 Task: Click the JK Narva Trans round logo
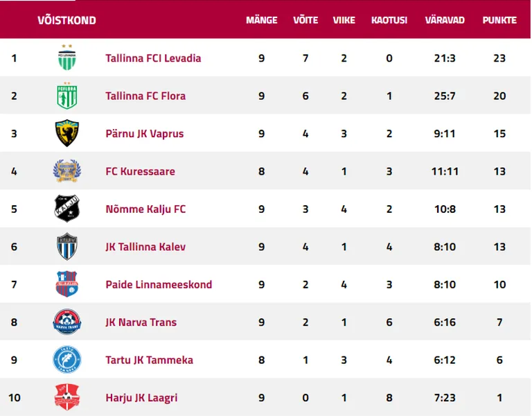click(x=66, y=322)
